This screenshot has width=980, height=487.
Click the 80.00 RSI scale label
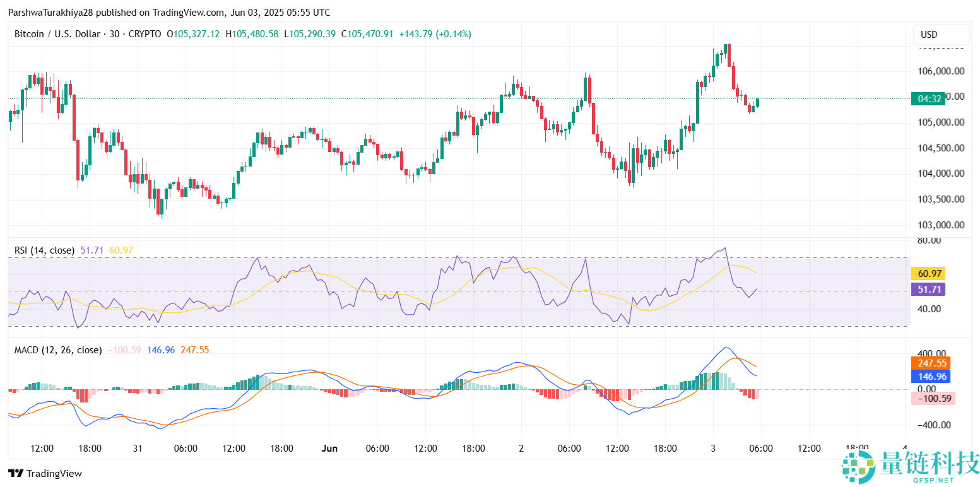[x=931, y=240]
